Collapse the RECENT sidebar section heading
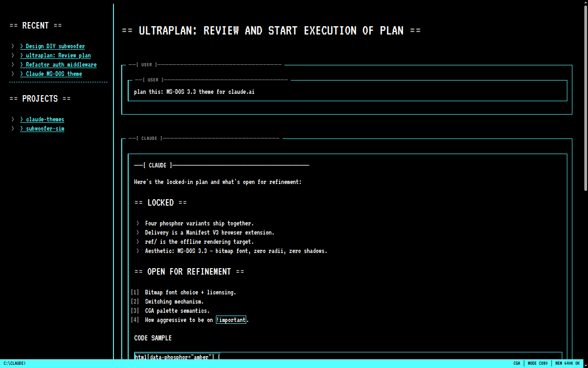 coord(35,26)
